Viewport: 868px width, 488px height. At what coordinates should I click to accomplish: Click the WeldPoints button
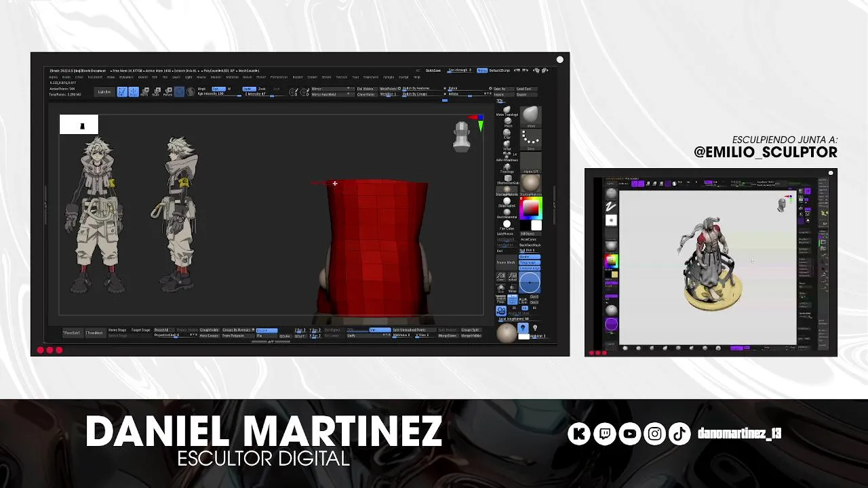389,89
